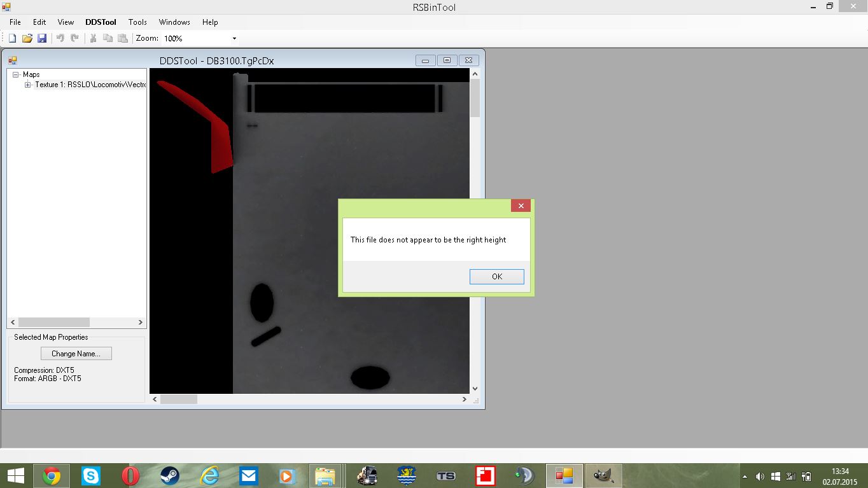Click the image scroll down arrow

[475, 389]
